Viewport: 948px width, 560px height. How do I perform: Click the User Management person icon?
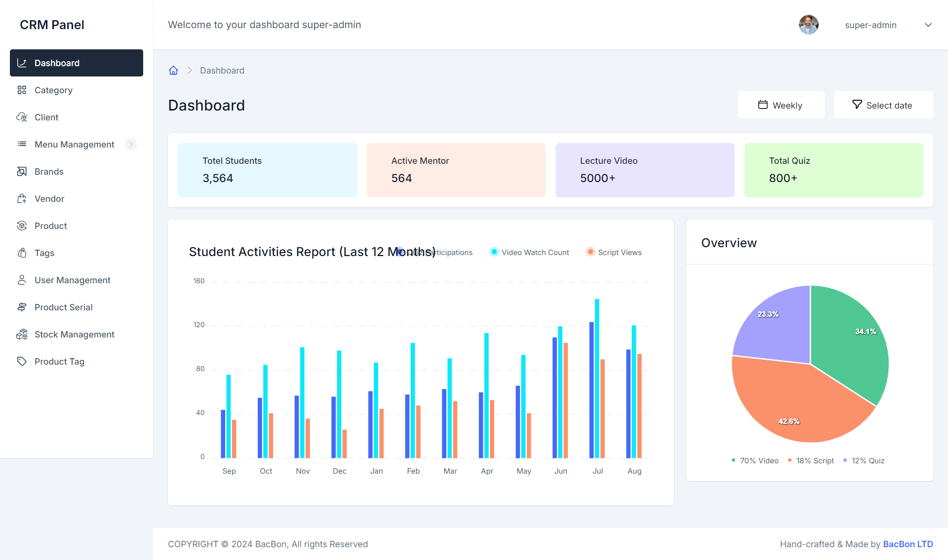[x=22, y=280]
